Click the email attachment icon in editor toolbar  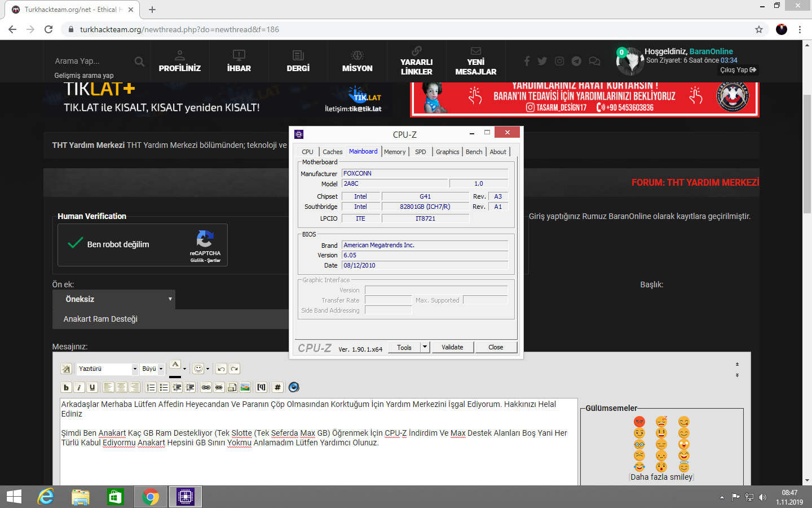(232, 387)
